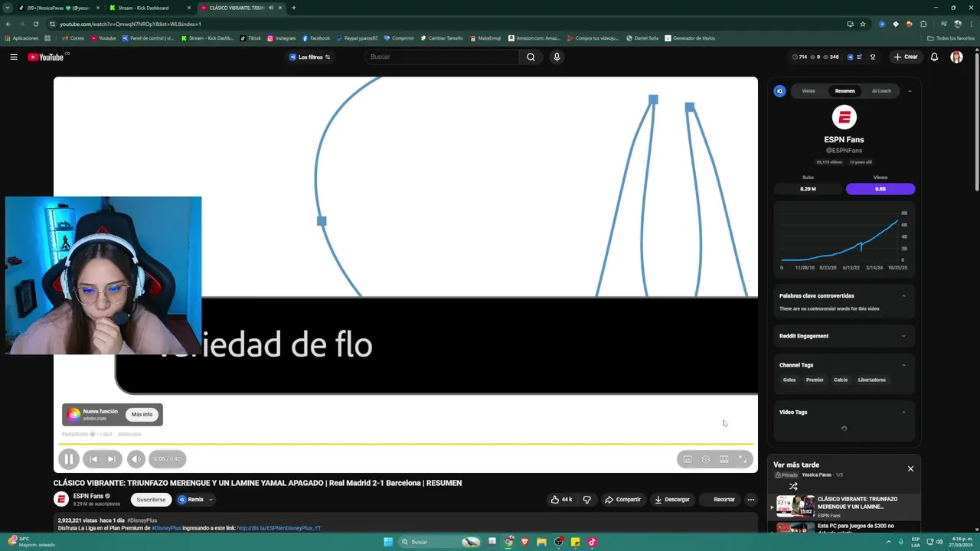
Task: Click inside the YouTube Buscar field
Action: point(443,57)
